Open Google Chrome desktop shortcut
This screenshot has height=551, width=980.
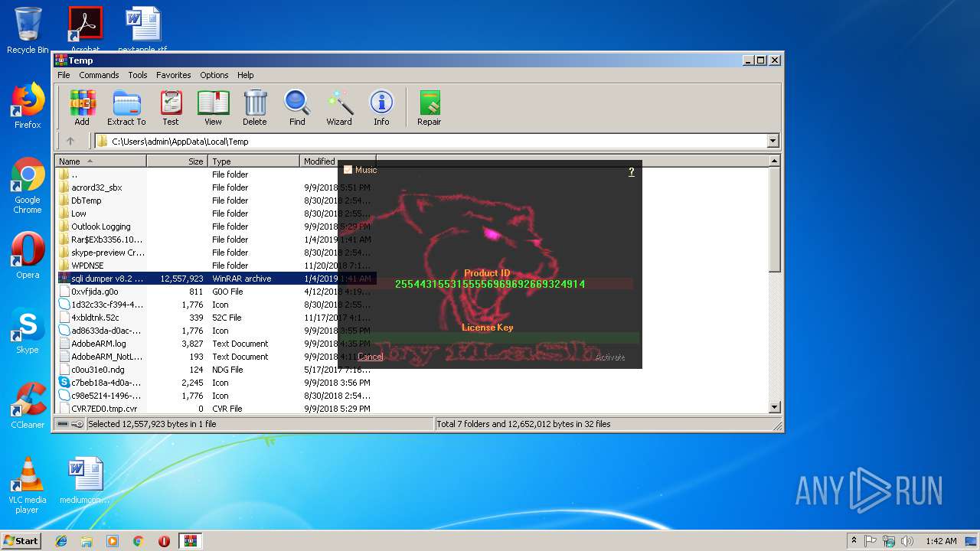[x=28, y=186]
